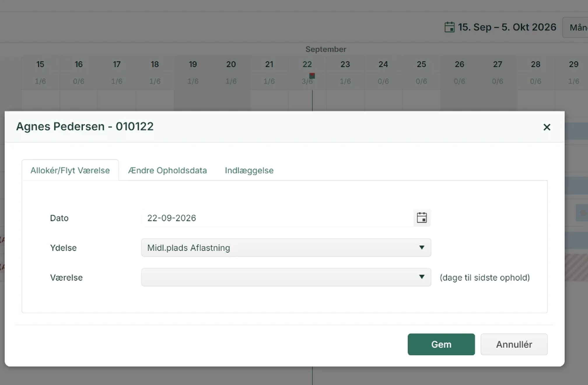Select day 21 column header
Screen dimensions: 588x385
click(269, 64)
